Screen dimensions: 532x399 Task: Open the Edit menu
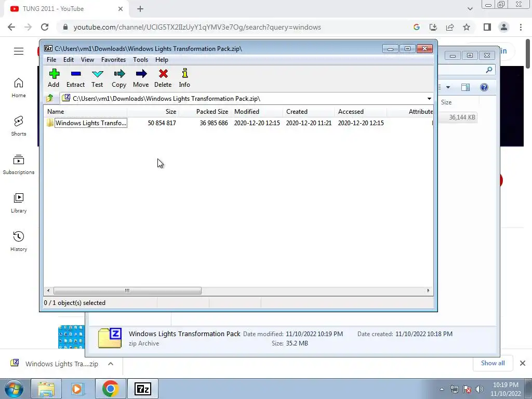[x=69, y=60]
